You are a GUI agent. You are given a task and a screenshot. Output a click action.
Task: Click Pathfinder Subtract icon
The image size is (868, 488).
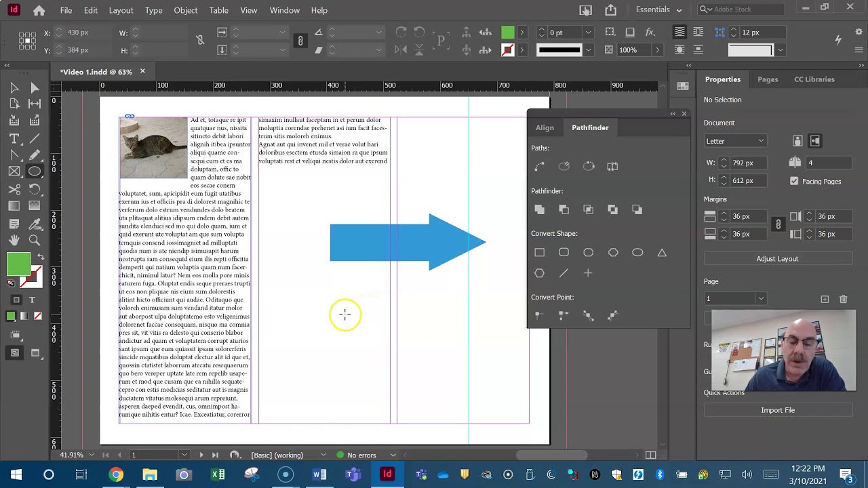tap(564, 209)
